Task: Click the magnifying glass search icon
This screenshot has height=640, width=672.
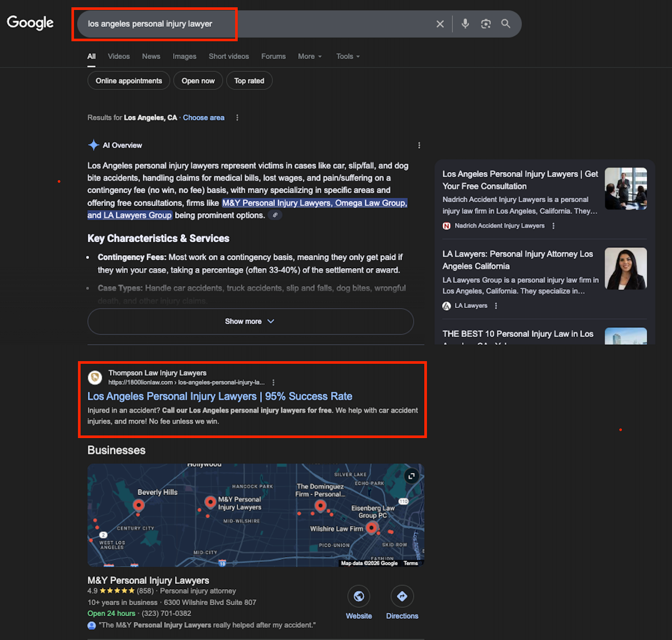Action: click(506, 24)
